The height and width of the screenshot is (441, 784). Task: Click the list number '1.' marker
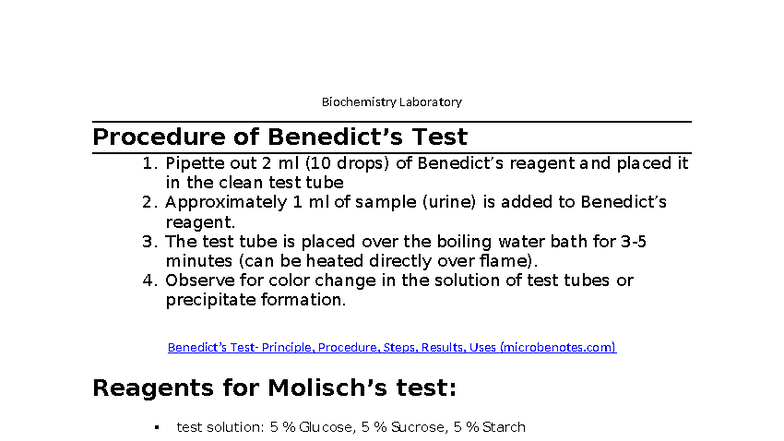150,164
